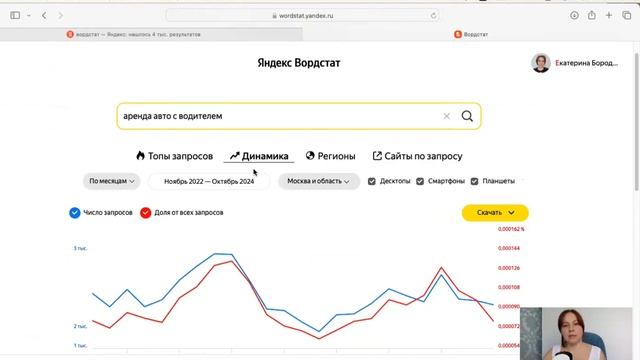Open Сайты по запросу tab
640x360 pixels.
coord(417,156)
